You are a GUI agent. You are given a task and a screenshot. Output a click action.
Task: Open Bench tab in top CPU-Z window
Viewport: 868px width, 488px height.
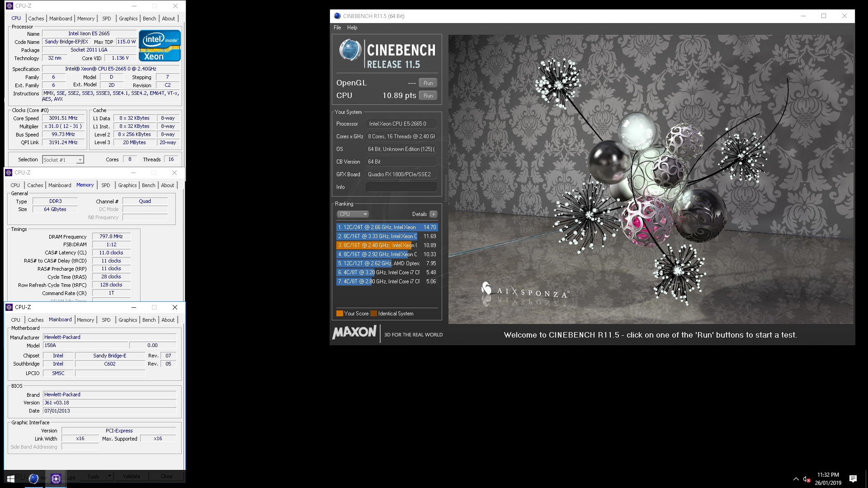pos(150,19)
